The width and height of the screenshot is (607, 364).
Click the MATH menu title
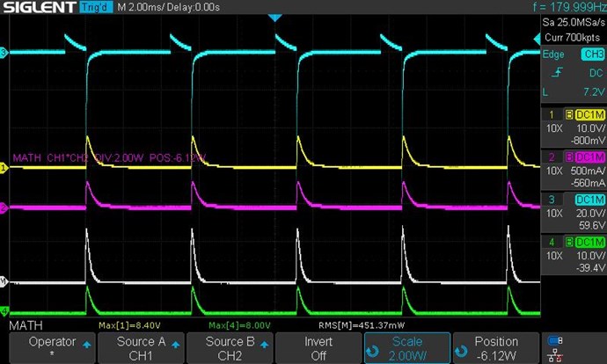point(26,325)
